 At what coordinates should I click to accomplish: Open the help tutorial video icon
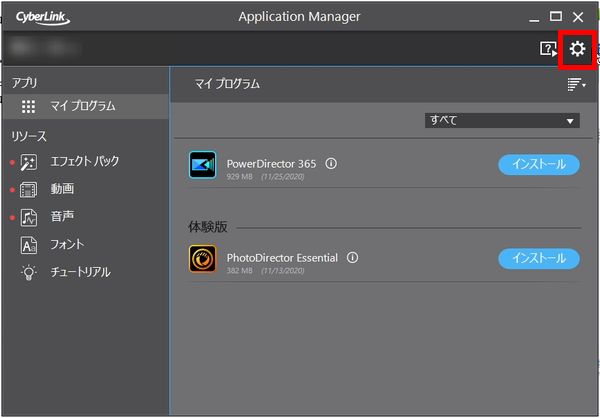pos(548,49)
